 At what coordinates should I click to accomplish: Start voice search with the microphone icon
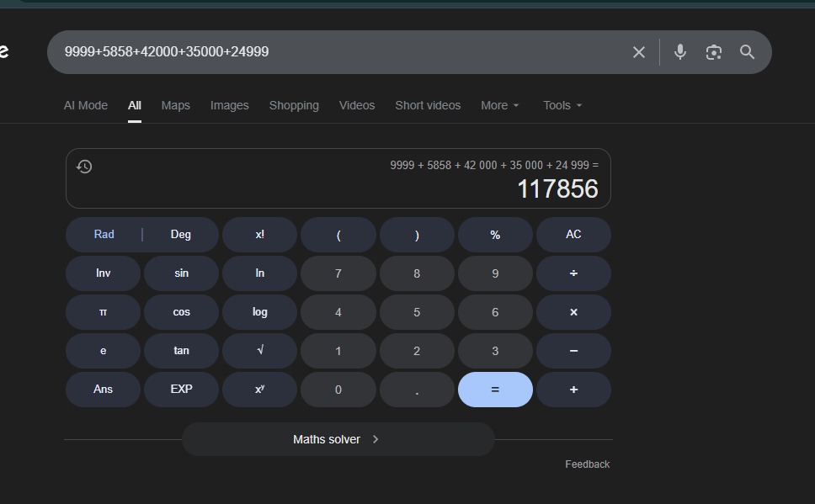(x=680, y=52)
